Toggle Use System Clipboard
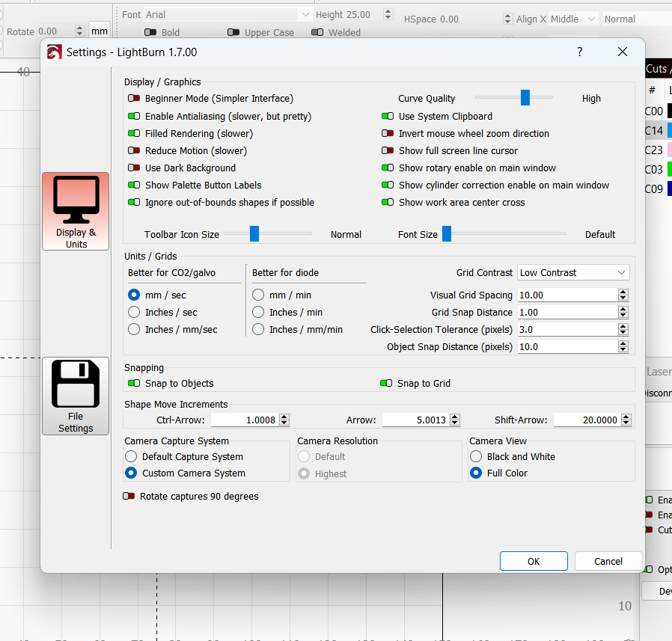This screenshot has width=672, height=641. (388, 116)
